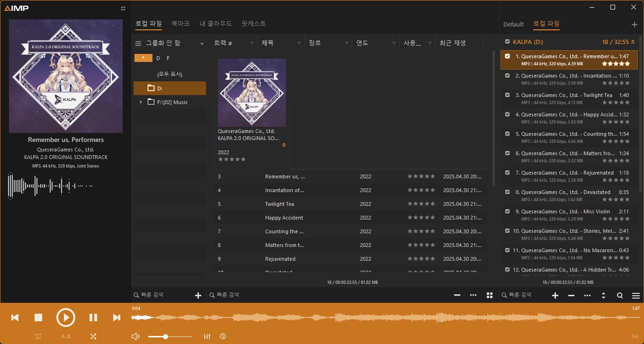Screen dimensions: 644x344
Task: Remove playlist tracks with the minus icon
Action: tap(571, 295)
